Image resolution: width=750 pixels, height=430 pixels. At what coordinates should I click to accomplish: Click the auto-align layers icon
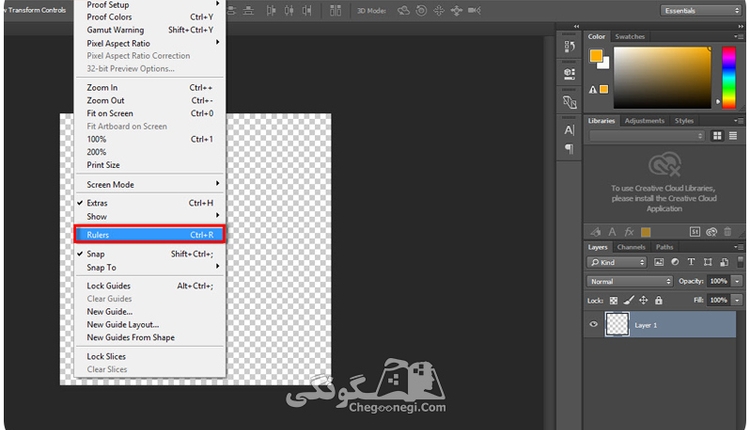(335, 10)
